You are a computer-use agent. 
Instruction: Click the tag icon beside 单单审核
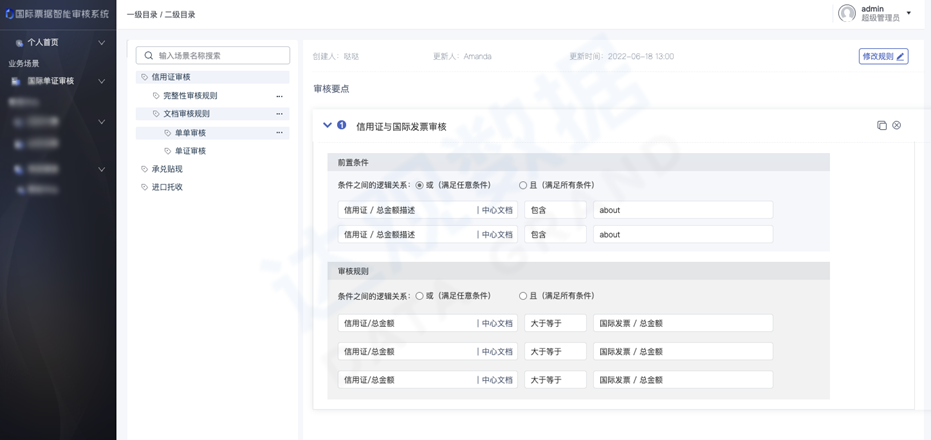pyautogui.click(x=167, y=133)
